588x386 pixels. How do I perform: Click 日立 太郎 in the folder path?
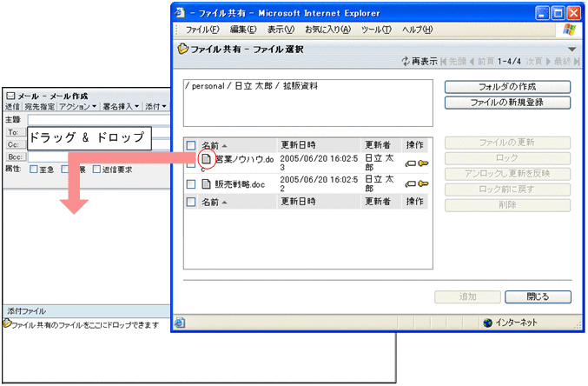coord(254,86)
